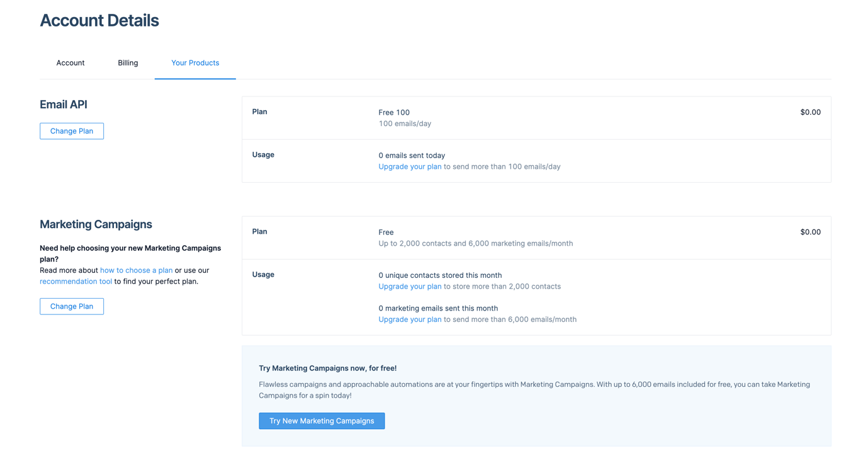Click the 'Free' Marketing Campaigns plan name
Screen dimensions: 868x458
pyautogui.click(x=386, y=232)
